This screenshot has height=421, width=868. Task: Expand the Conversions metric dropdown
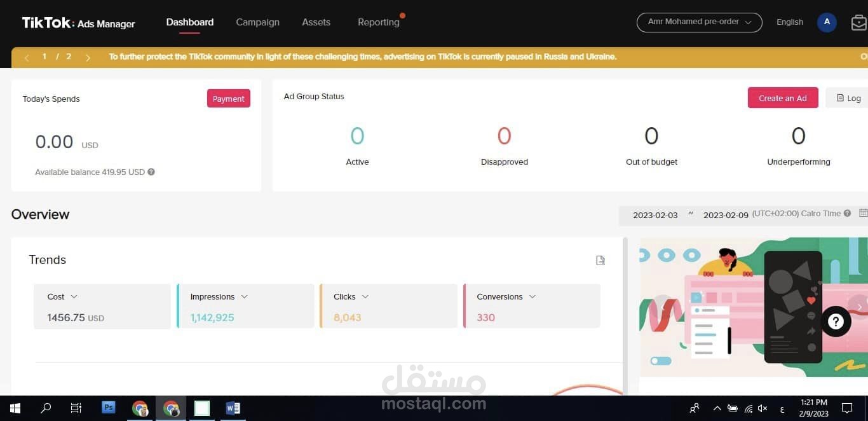click(532, 296)
